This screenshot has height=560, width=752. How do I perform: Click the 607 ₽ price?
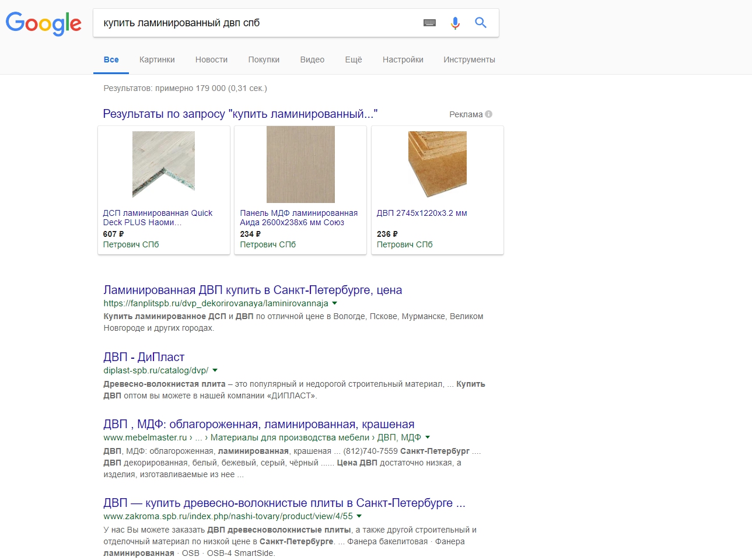point(113,234)
